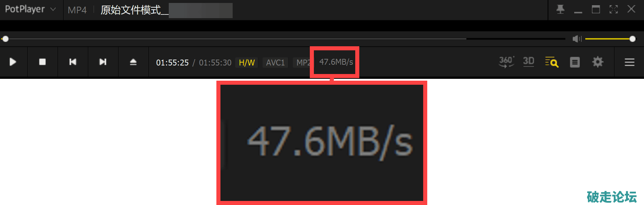This screenshot has width=644, height=205.
Task: Open the playlist search icon
Action: click(x=552, y=62)
